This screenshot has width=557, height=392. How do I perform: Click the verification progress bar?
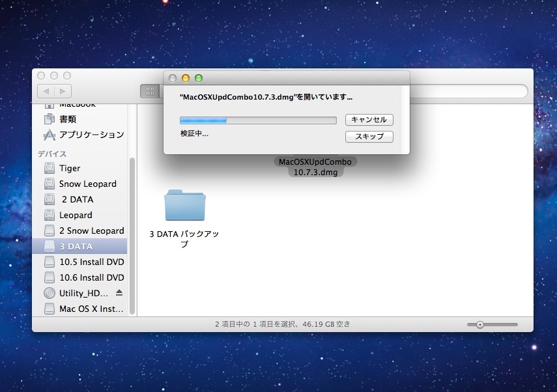(258, 120)
